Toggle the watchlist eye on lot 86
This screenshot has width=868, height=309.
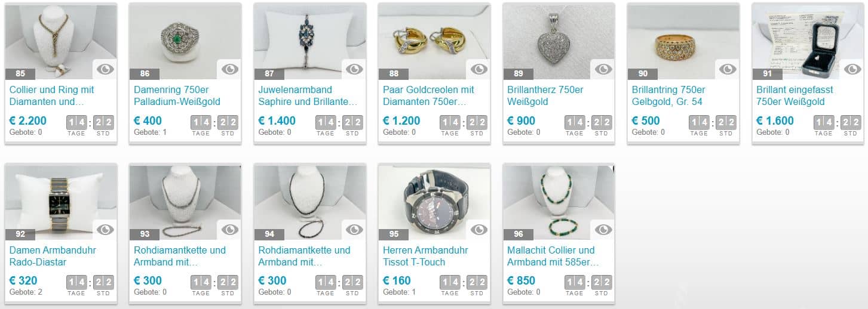coord(230,69)
